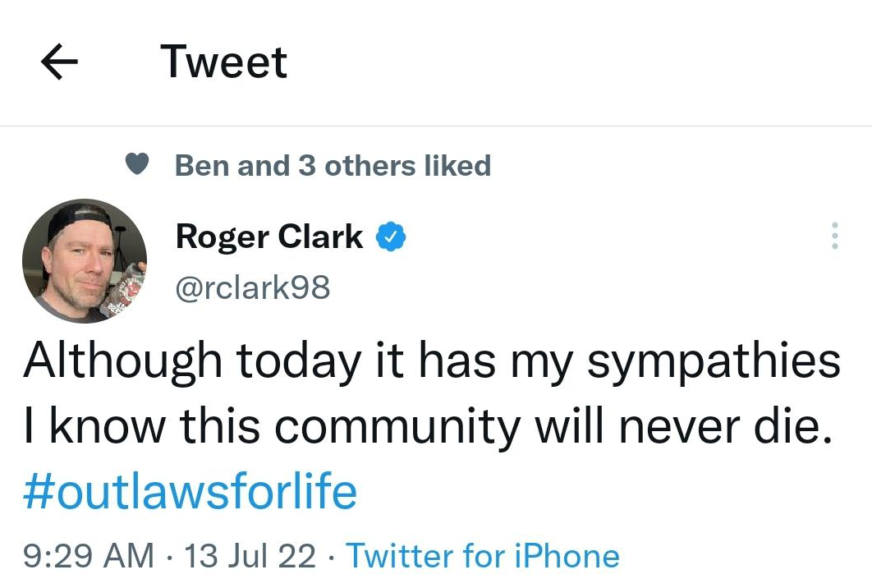Click the Tweet header title
This screenshot has height=588, width=872.
pyautogui.click(x=223, y=62)
